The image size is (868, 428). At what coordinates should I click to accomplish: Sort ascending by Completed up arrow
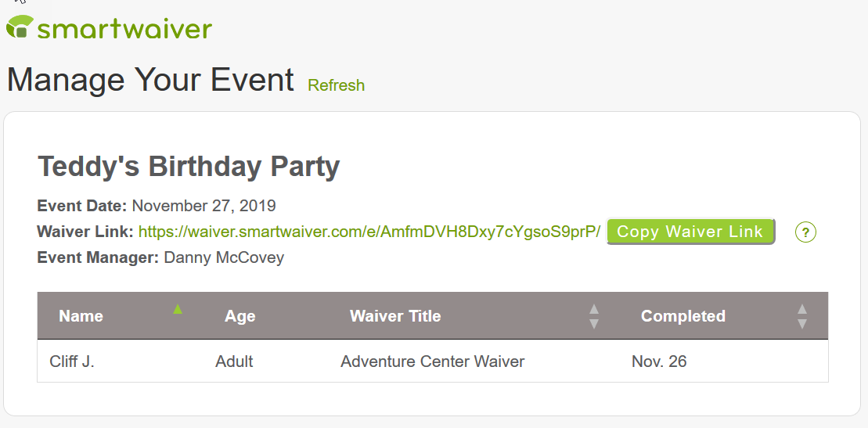[802, 310]
